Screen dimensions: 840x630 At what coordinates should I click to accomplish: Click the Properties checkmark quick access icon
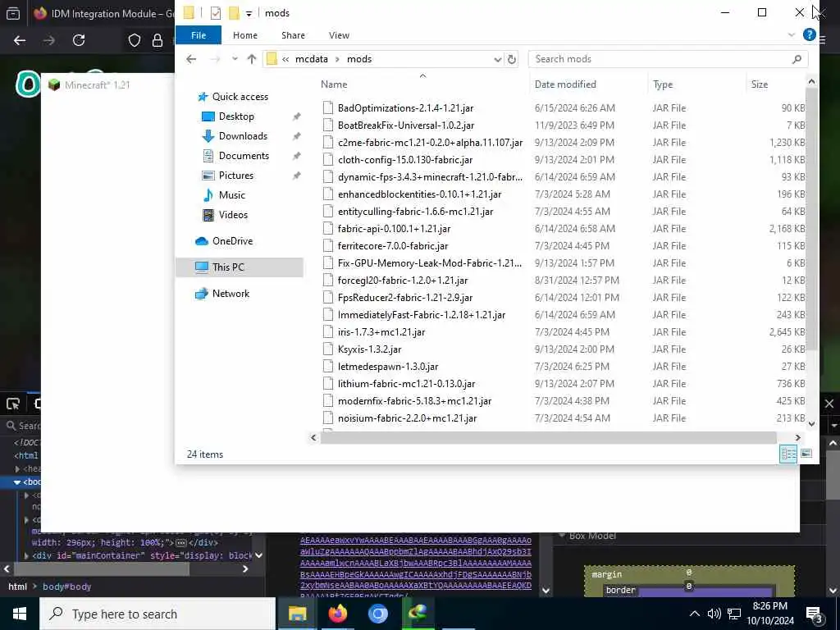point(216,13)
